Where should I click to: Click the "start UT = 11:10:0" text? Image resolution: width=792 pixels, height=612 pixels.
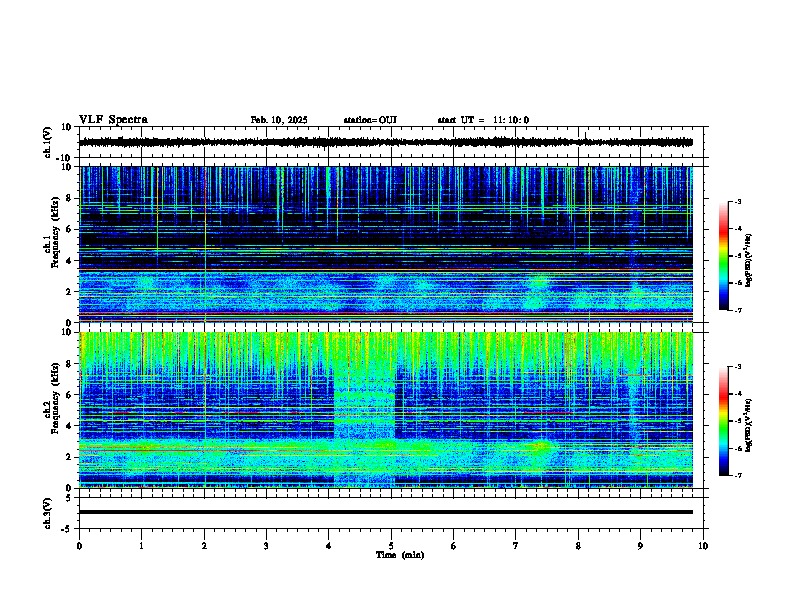[x=483, y=120]
